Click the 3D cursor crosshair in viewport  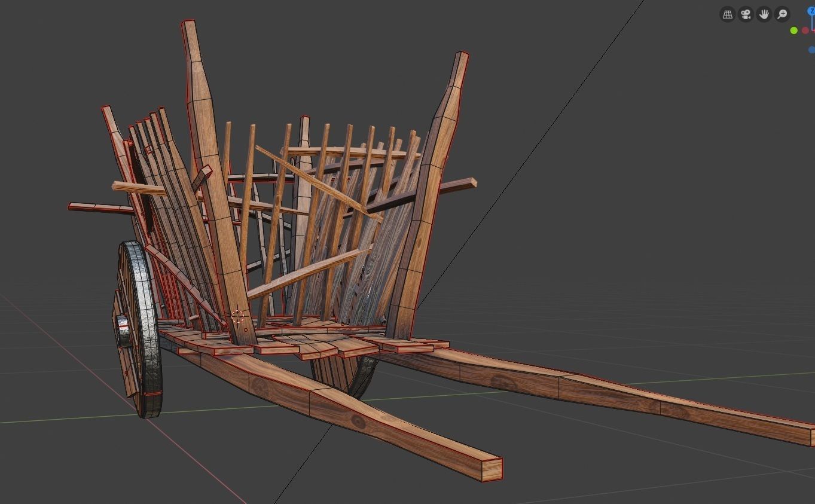(237, 316)
